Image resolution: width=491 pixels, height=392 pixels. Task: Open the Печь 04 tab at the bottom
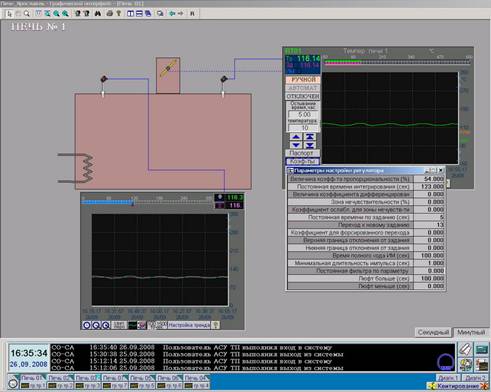tap(196, 378)
